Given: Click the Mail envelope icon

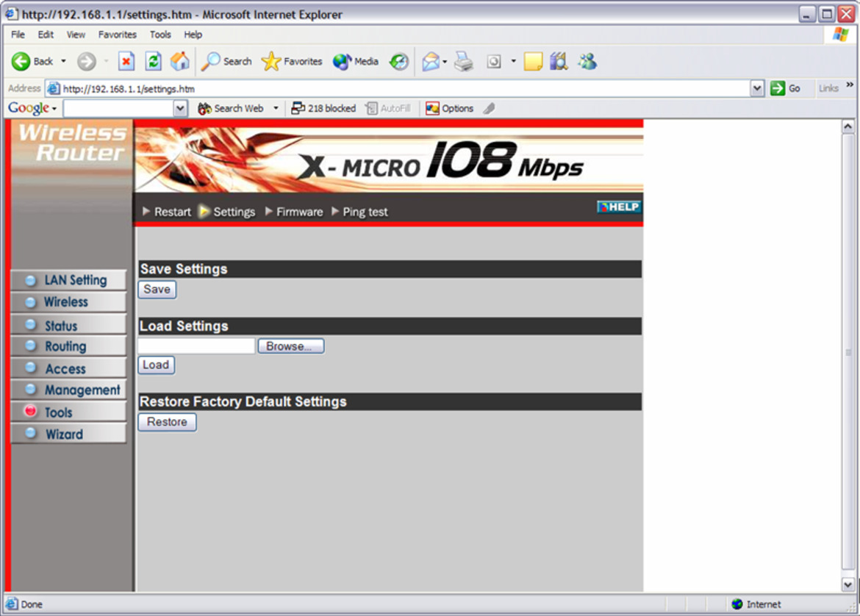Looking at the screenshot, I should 431,62.
